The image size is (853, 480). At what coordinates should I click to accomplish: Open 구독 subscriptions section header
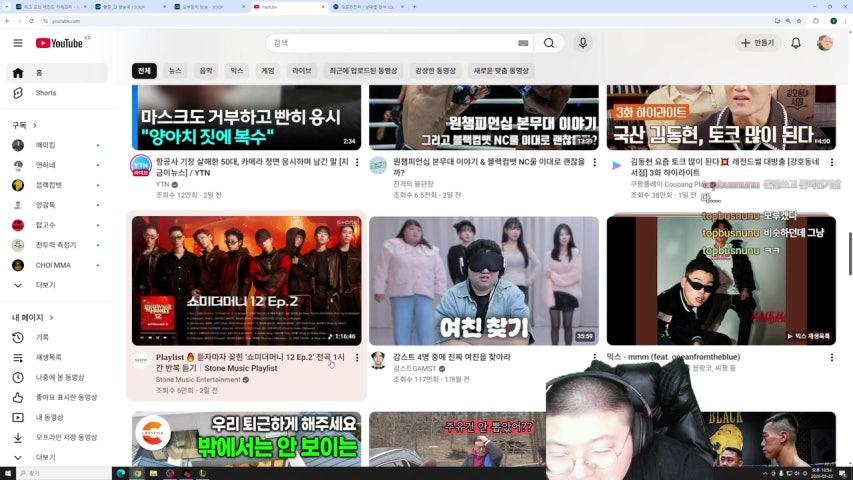(x=24, y=125)
